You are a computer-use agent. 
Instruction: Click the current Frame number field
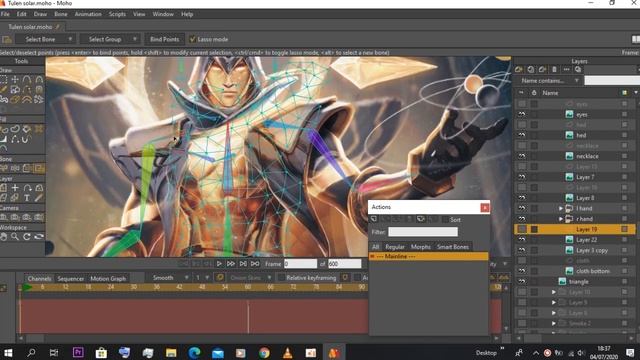click(300, 264)
